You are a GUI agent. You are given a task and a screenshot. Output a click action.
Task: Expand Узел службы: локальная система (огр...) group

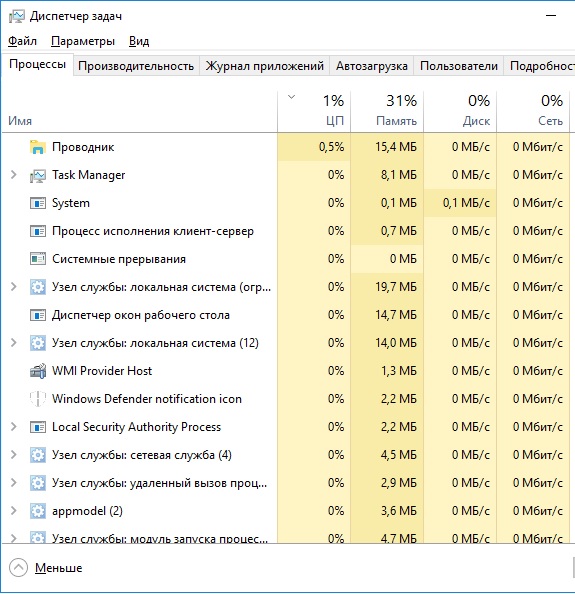[14, 287]
